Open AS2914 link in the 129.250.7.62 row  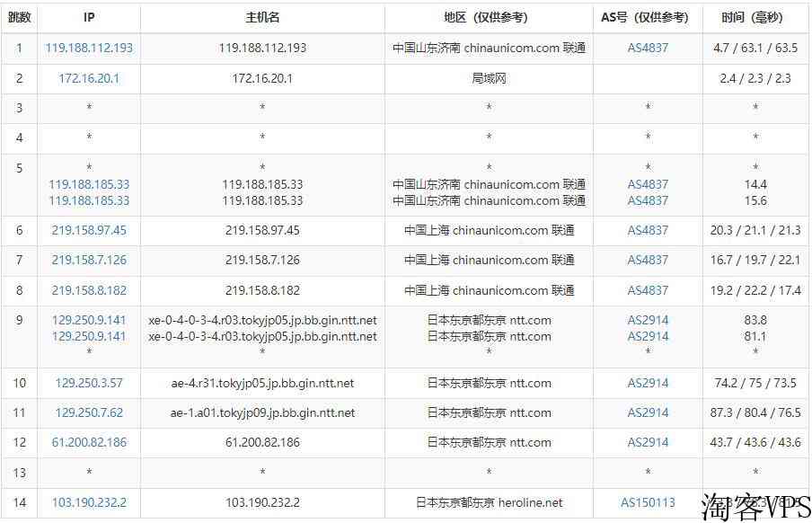pyautogui.click(x=648, y=412)
